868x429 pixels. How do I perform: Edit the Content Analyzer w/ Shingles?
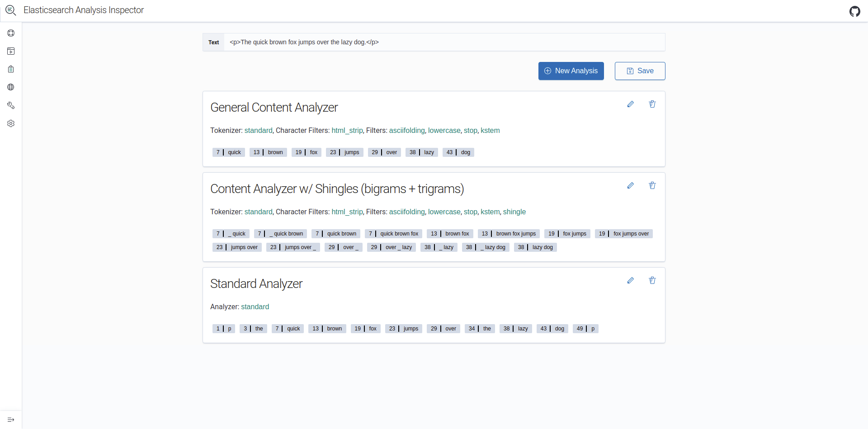pyautogui.click(x=630, y=186)
